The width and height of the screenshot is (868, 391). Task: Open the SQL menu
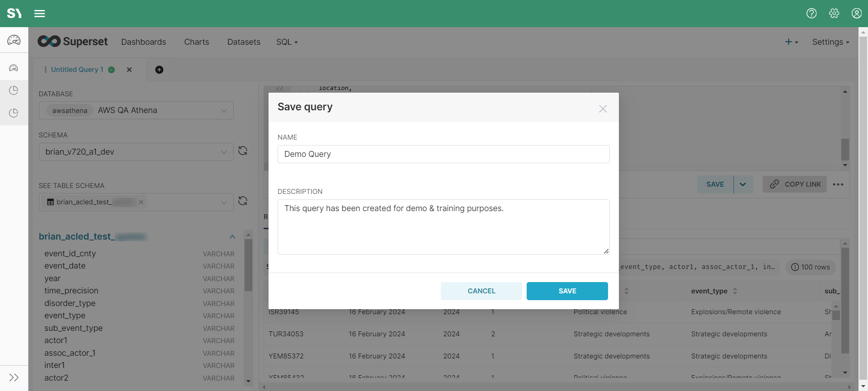[x=287, y=42]
